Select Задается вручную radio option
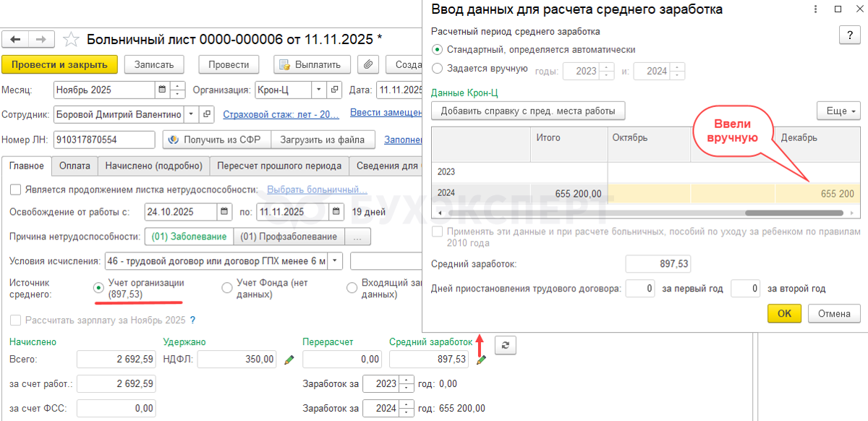Image resolution: width=868 pixels, height=421 pixels. pyautogui.click(x=436, y=69)
